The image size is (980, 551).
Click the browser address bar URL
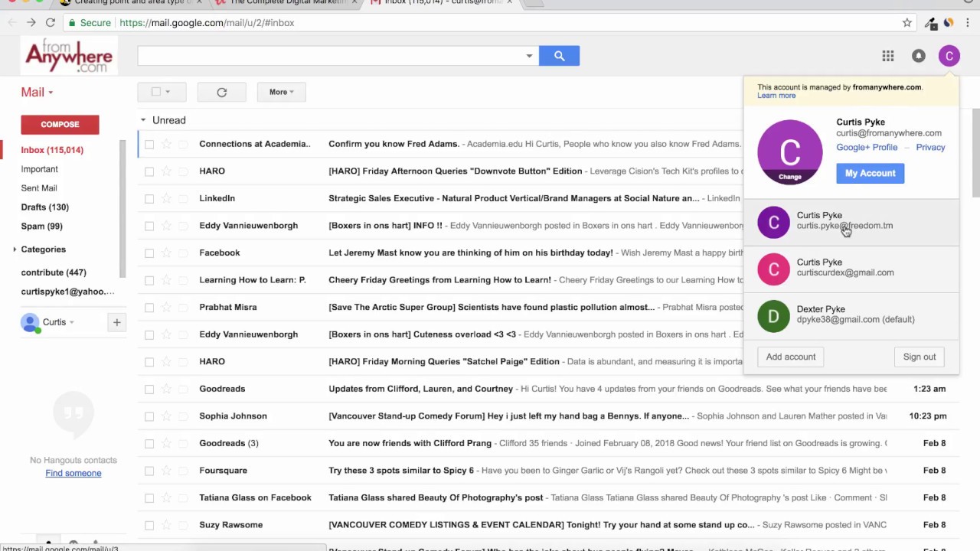tap(207, 23)
